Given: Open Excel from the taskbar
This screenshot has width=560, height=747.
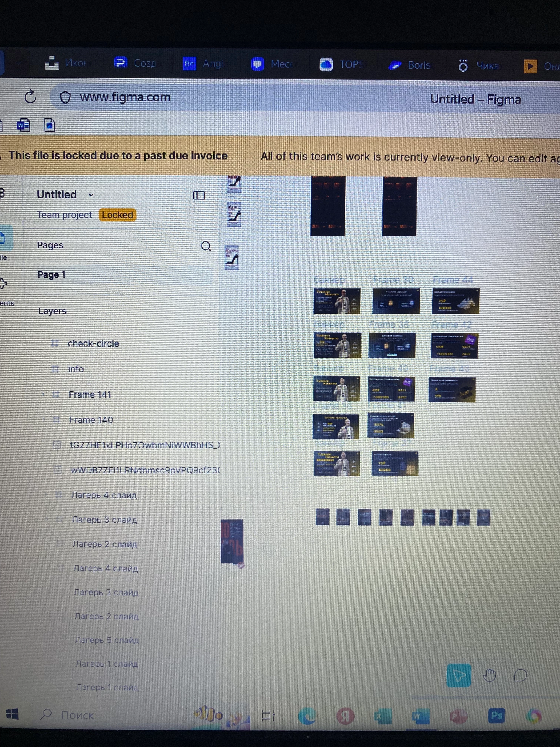Looking at the screenshot, I should (x=383, y=716).
